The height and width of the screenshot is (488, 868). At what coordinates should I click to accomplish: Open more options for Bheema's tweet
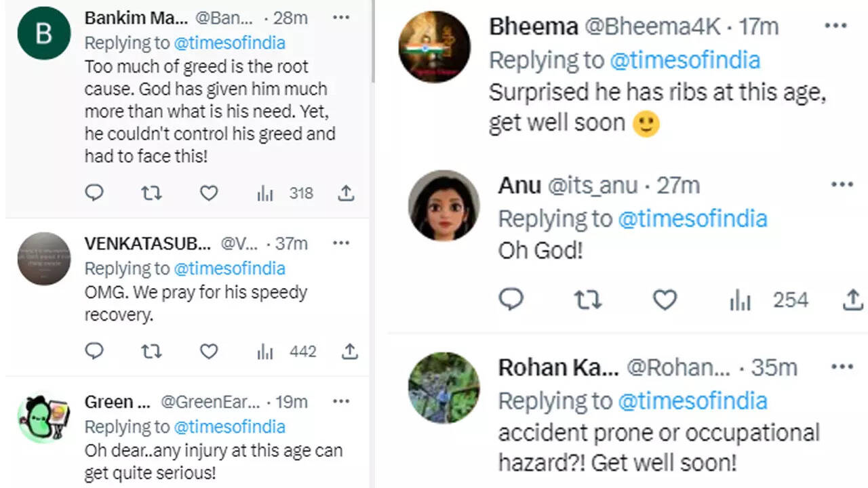click(x=835, y=26)
